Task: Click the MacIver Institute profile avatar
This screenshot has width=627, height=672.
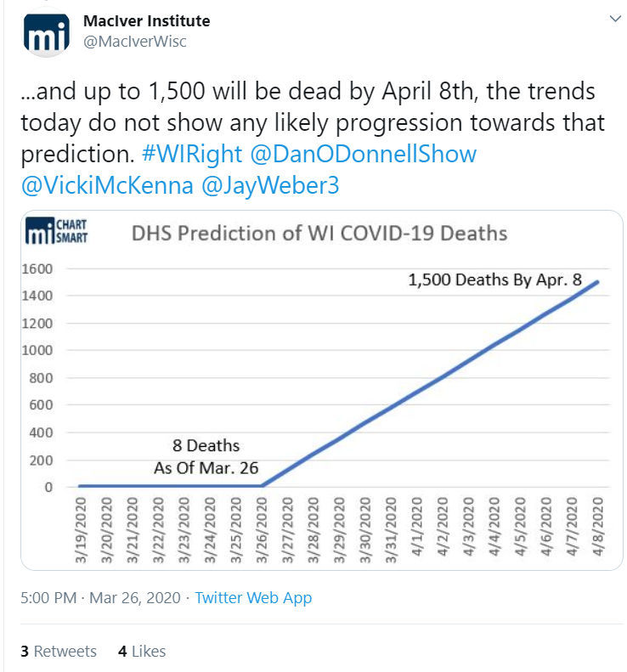Action: [46, 33]
